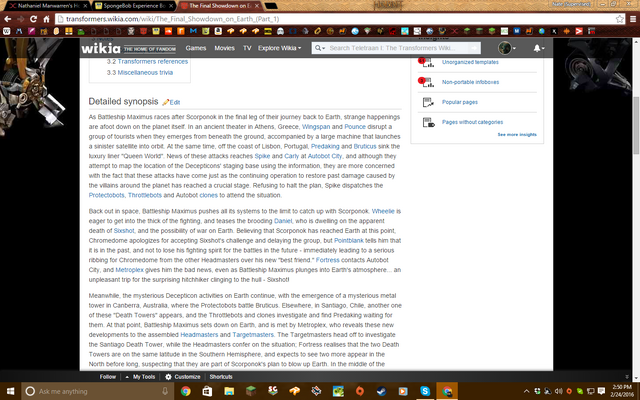Click the pencil Edit icon beside Detailed synopsis
This screenshot has height=400, width=640.
166,102
